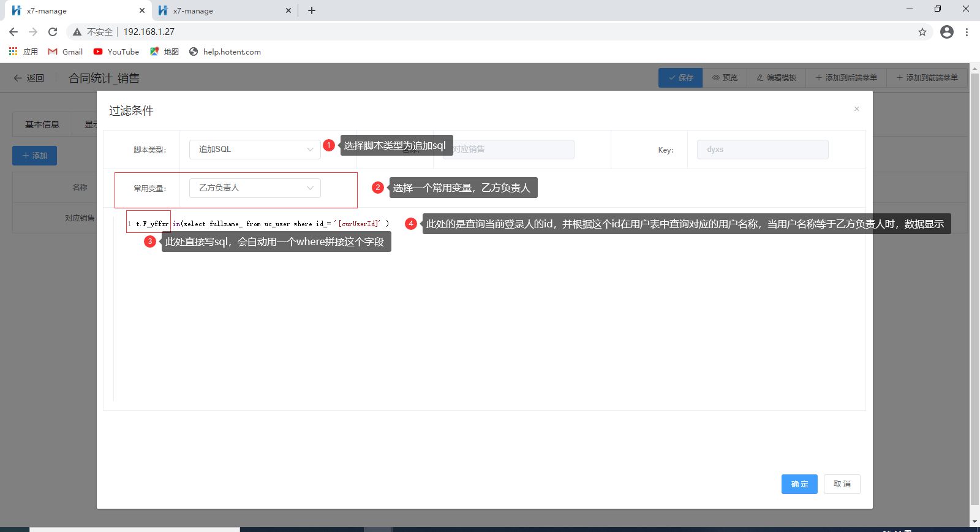980x532 pixels.
Task: Open the Chrome profile avatar icon
Action: [946, 32]
